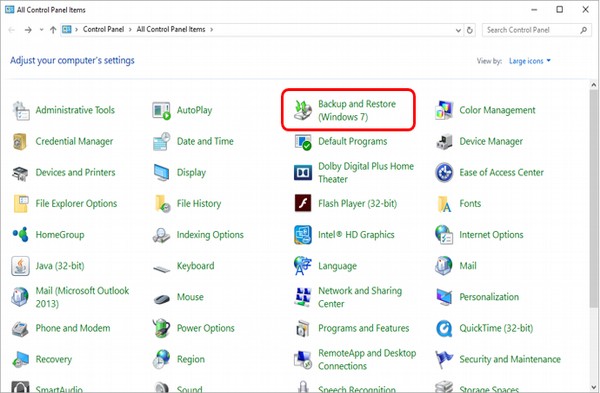Click the Troubleshooting-row SmartAudio label
The width and height of the screenshot is (600, 393).
(x=59, y=389)
